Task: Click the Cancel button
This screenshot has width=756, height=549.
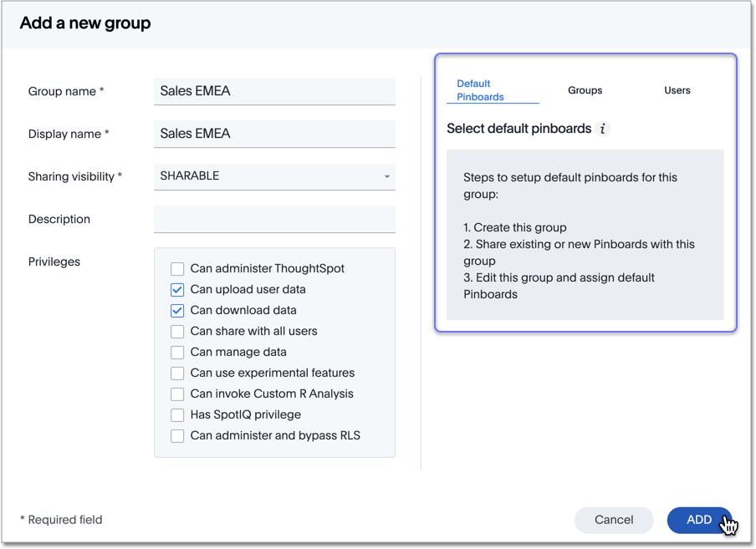Action: pos(614,520)
